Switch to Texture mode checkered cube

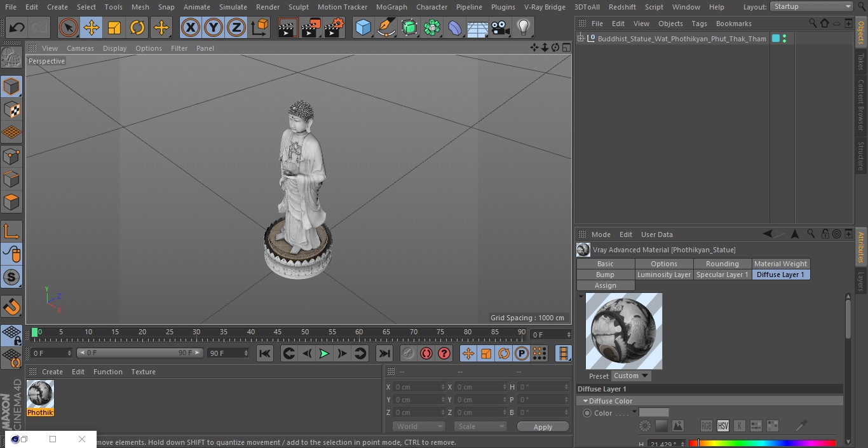pos(11,110)
